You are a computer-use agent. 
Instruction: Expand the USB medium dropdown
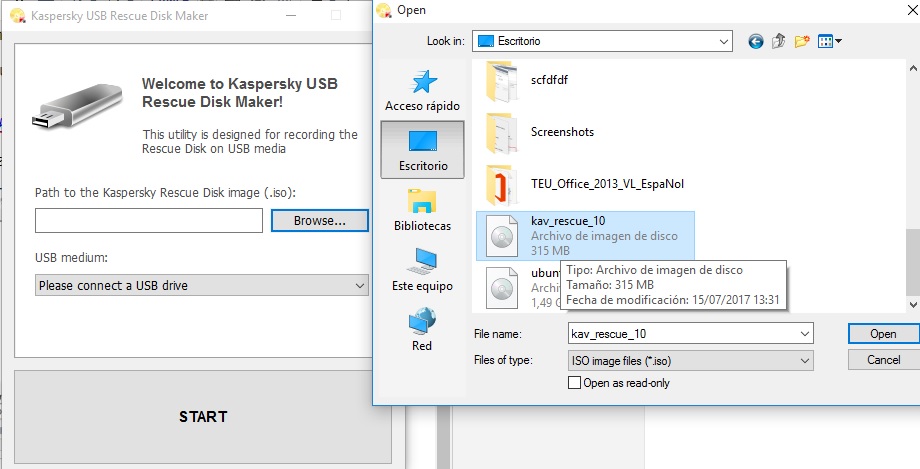point(360,286)
